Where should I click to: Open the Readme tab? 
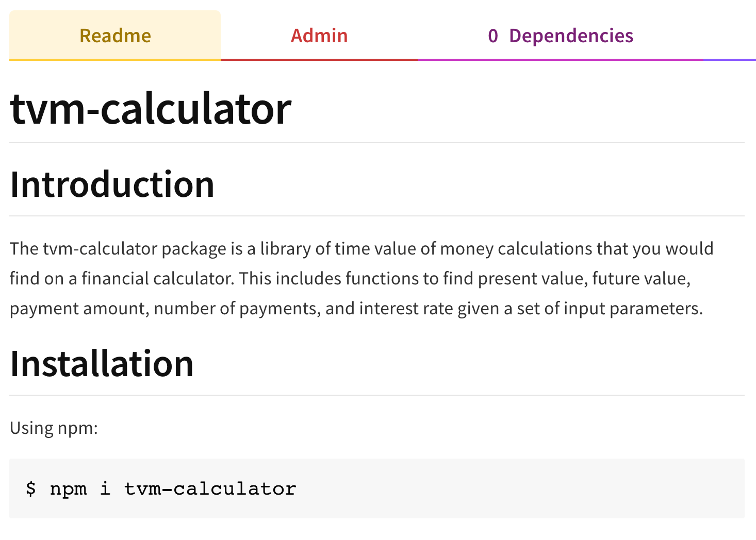coord(115,36)
